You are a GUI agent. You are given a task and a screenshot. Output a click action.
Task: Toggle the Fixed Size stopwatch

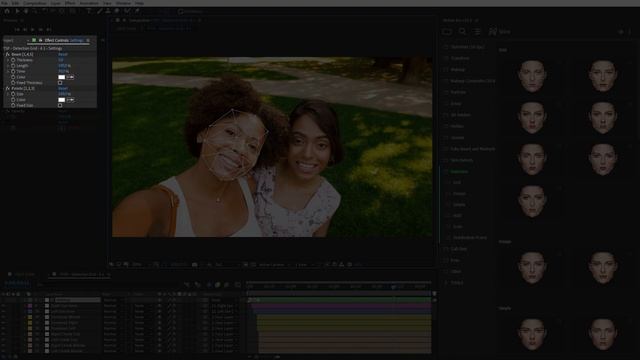pos(13,105)
